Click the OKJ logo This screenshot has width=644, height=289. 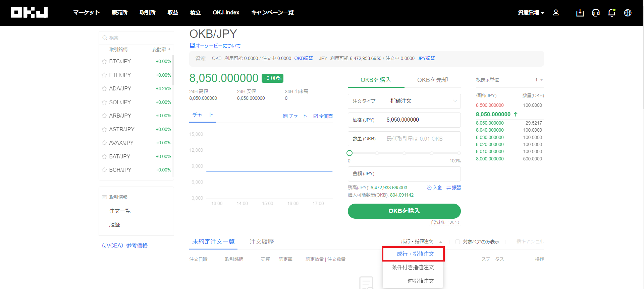[x=29, y=12]
